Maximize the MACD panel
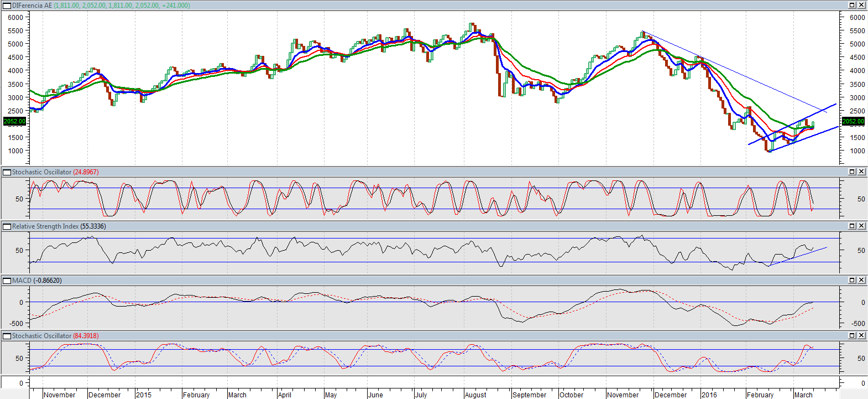Viewport: 868px width, 399px height. click(x=852, y=280)
